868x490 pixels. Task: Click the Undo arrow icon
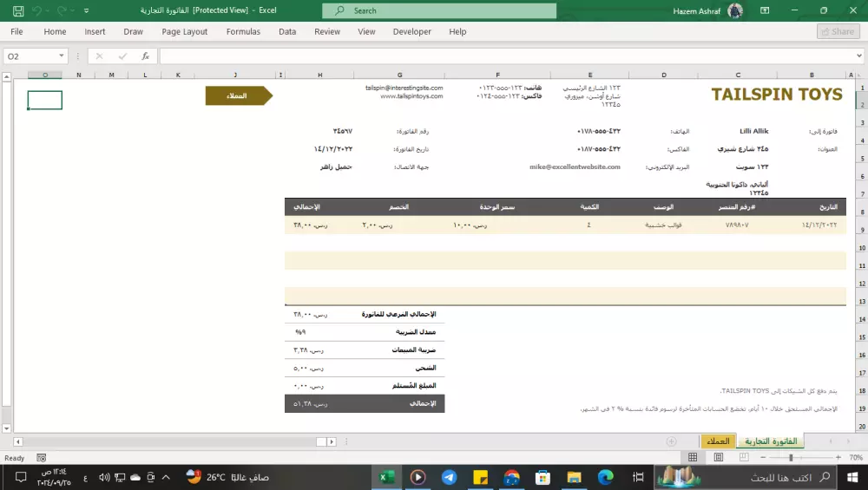click(x=36, y=10)
